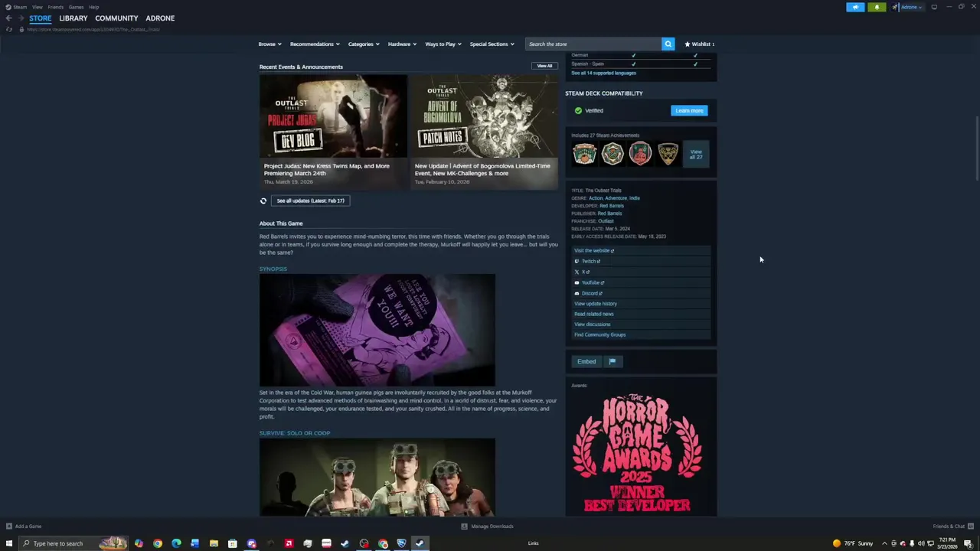Screen dimensions: 980x551
Task: Click View update history
Action: (596, 304)
